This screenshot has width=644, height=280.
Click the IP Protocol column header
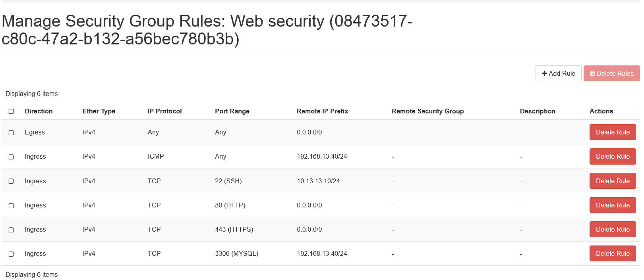click(x=164, y=111)
